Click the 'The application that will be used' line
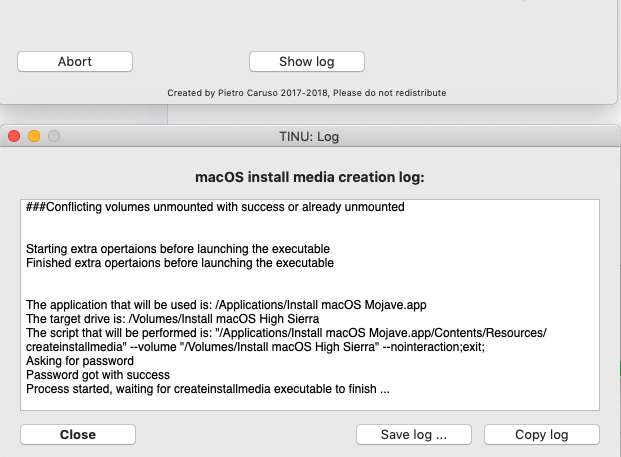The image size is (621, 457). [226, 305]
